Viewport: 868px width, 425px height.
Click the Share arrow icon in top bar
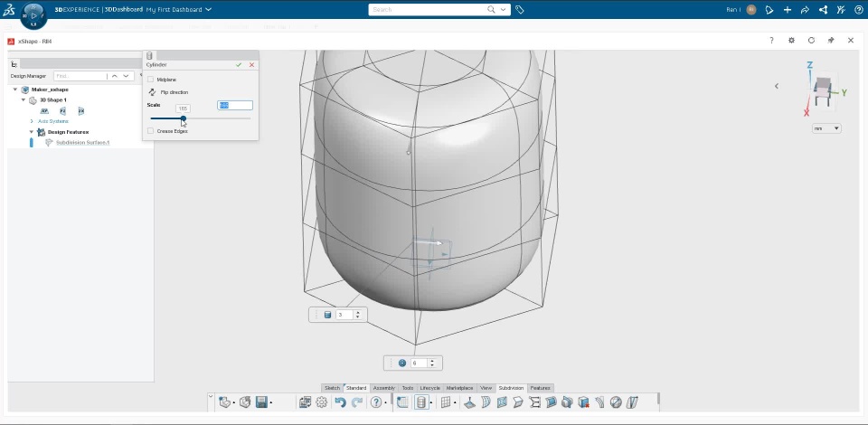point(805,10)
